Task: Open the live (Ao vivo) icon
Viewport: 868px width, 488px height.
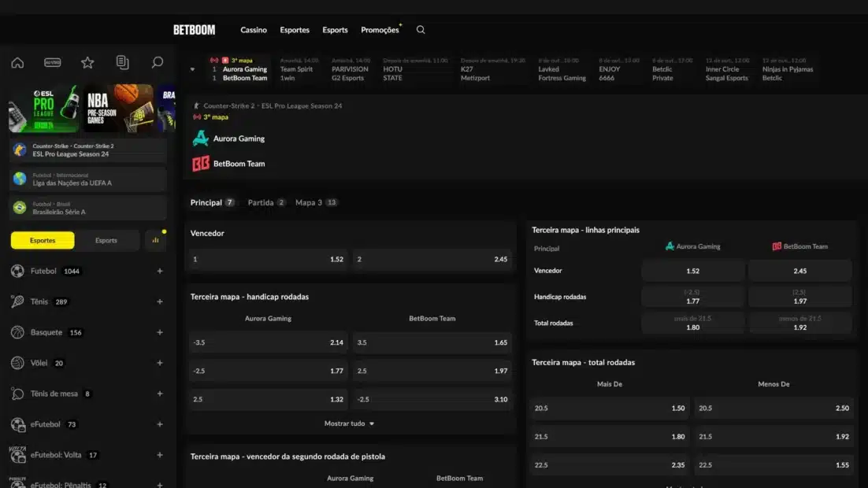Action: [x=53, y=62]
